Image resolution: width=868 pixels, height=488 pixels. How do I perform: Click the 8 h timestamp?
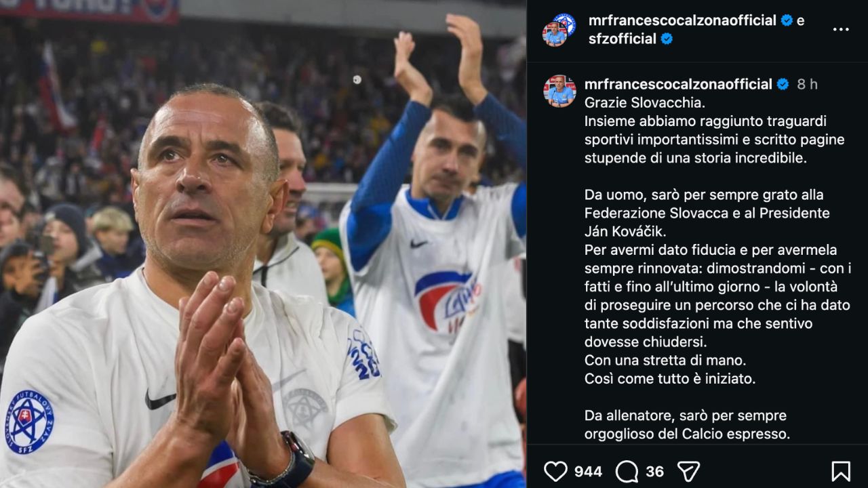[x=807, y=84]
